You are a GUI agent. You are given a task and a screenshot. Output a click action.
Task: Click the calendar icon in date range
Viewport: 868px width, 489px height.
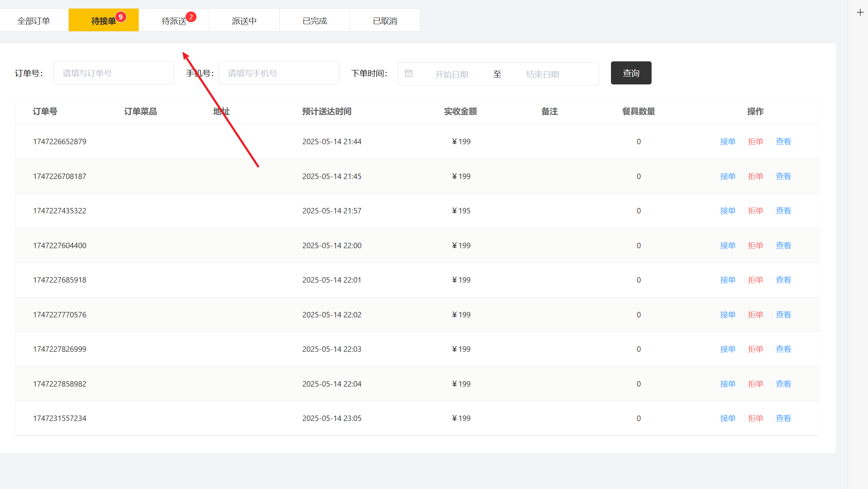click(409, 73)
